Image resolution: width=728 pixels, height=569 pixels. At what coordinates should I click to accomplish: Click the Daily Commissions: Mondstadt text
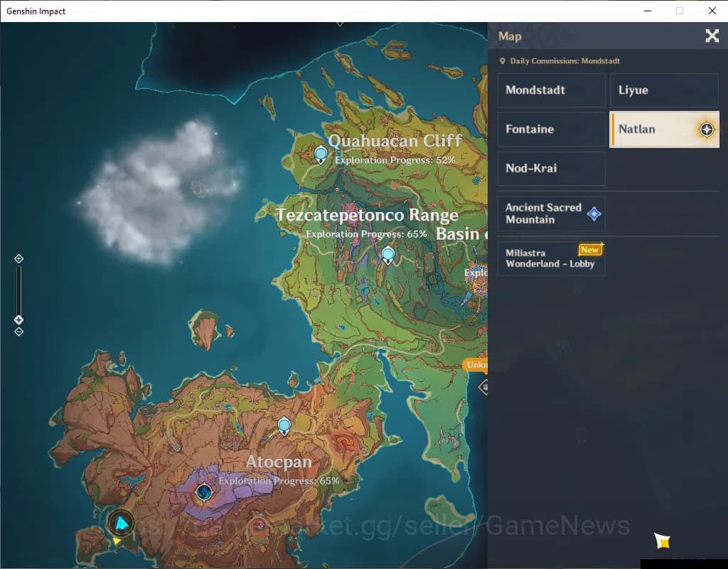[564, 61]
